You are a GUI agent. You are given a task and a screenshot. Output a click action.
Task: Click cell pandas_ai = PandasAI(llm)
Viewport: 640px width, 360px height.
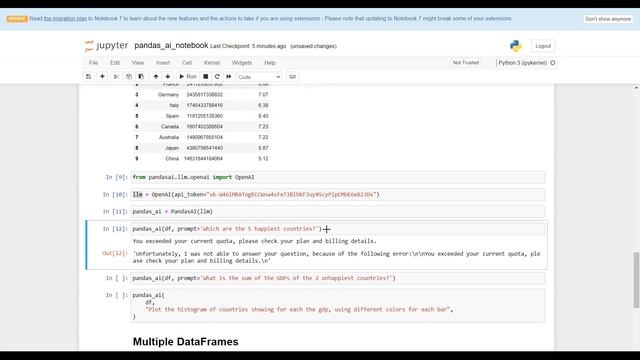pos(338,211)
